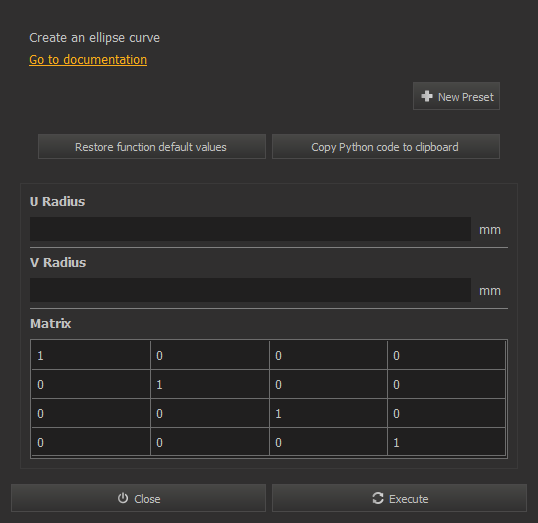Image resolution: width=538 pixels, height=523 pixels.
Task: Click the power icon on Close button
Action: [x=123, y=498]
